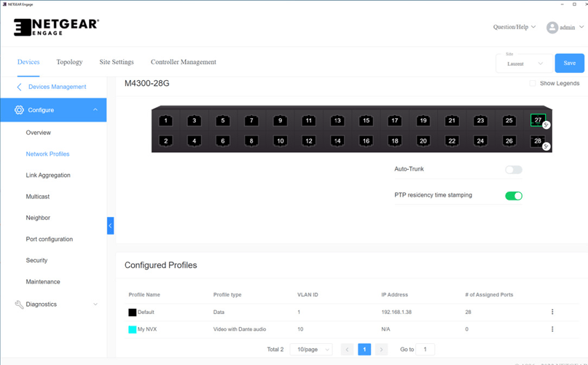The height and width of the screenshot is (365, 588).
Task: Open Maintenance in the sidebar
Action: pos(43,282)
